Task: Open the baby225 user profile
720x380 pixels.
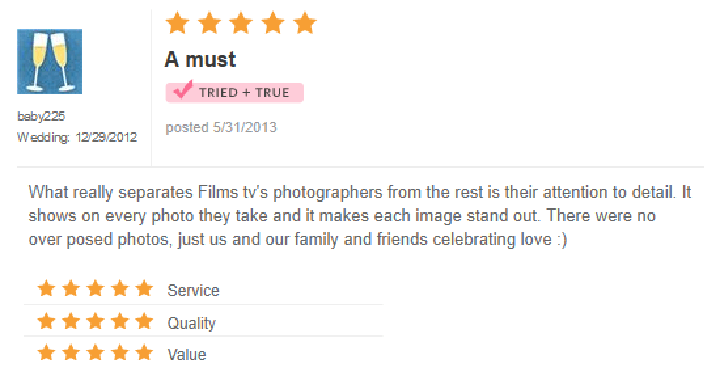Action: coord(41,116)
